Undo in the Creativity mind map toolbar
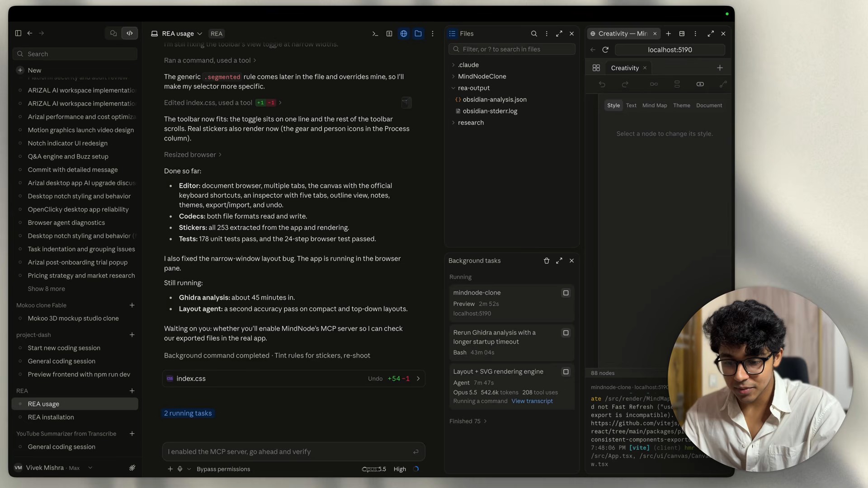Screen dimensions: 868x488 pos(602,84)
